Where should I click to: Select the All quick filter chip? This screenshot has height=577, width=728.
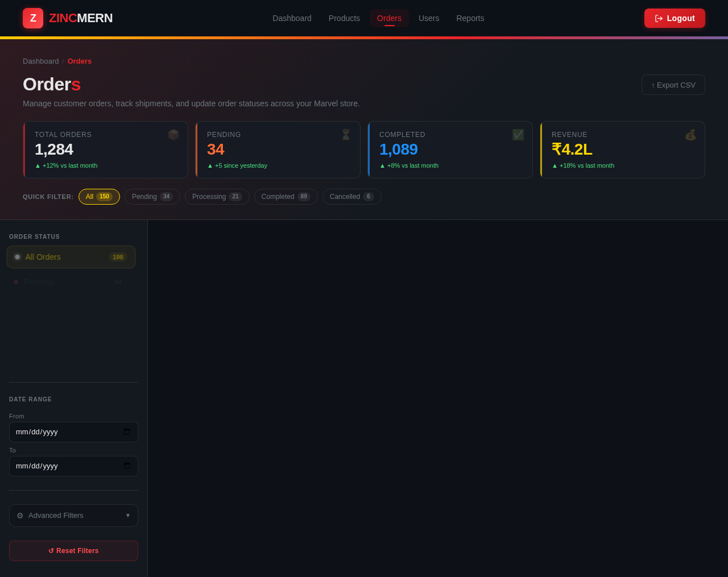(99, 197)
